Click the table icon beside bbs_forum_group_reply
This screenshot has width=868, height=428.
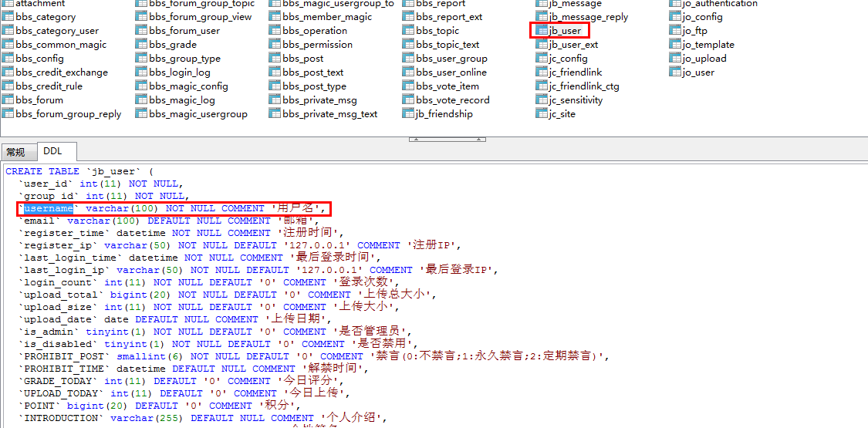8,114
